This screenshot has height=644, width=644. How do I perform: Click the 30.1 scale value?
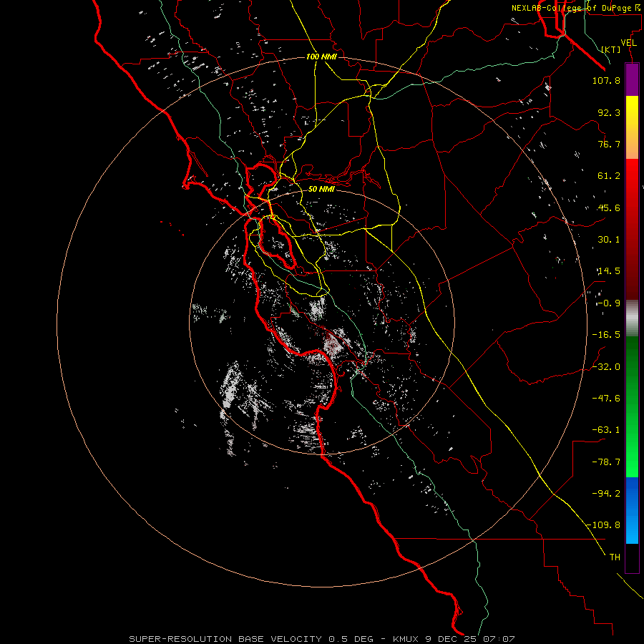click(609, 240)
